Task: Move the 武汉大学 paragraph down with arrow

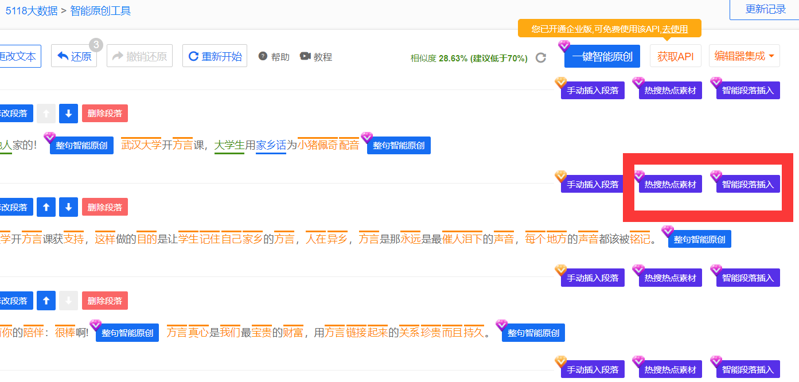Action: (68, 114)
